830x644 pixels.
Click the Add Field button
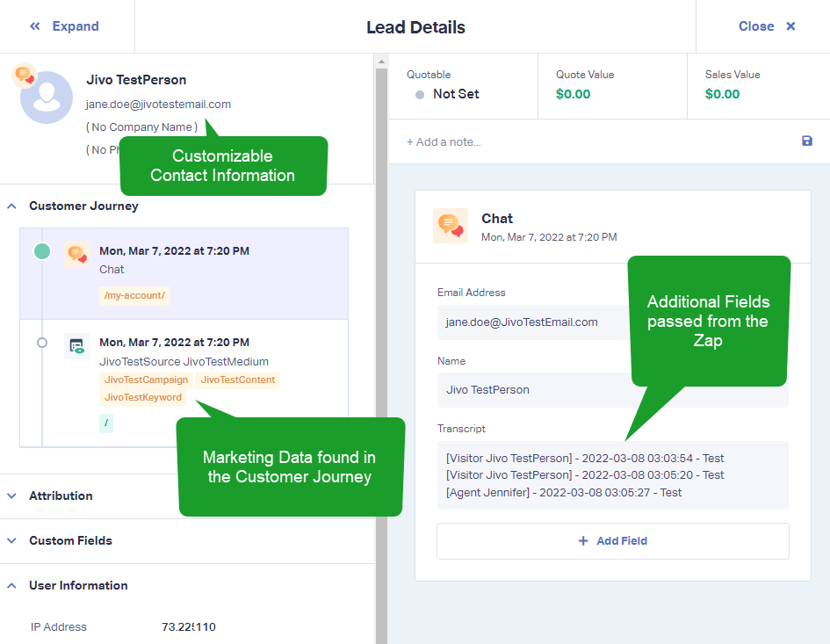click(613, 540)
